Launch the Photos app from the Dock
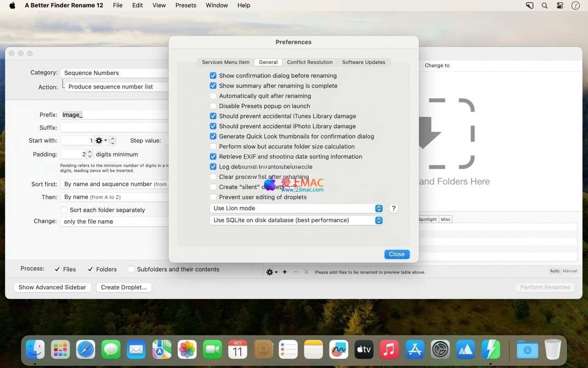Screen dimensions: 588x368 click(187, 350)
